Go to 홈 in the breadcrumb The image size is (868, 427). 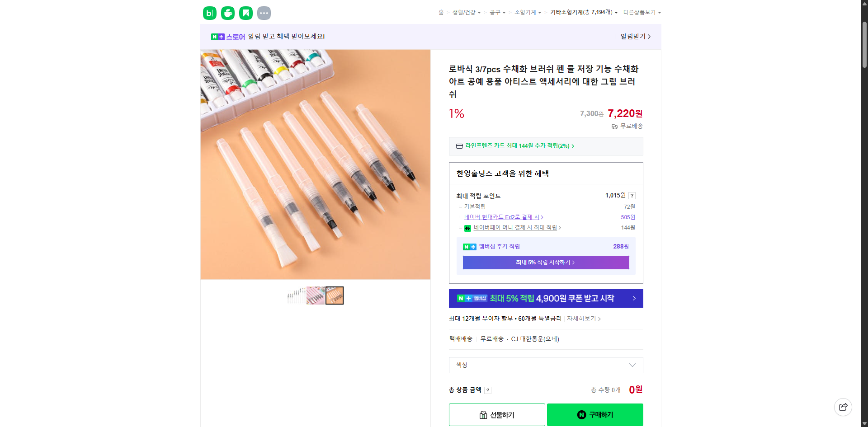pyautogui.click(x=441, y=13)
